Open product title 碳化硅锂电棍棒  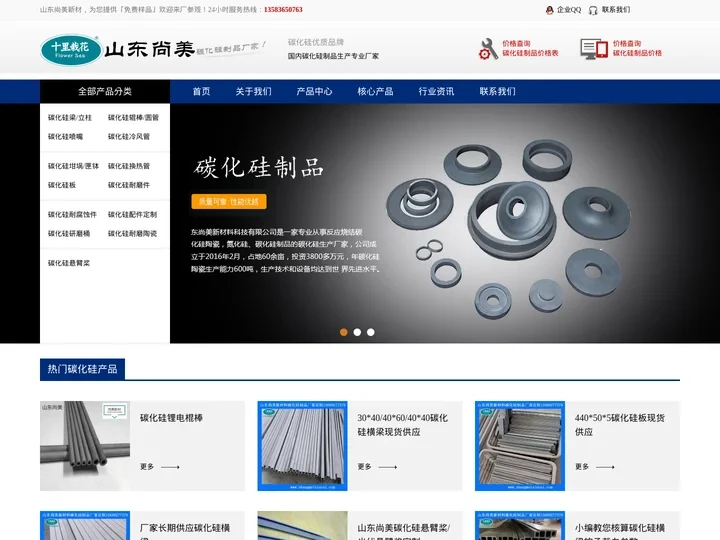(171, 418)
